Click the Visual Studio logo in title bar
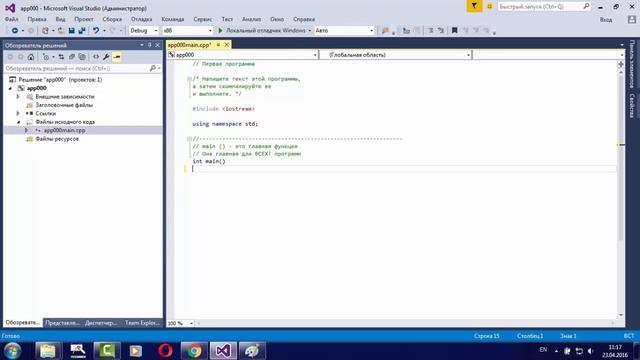 click(x=10, y=8)
